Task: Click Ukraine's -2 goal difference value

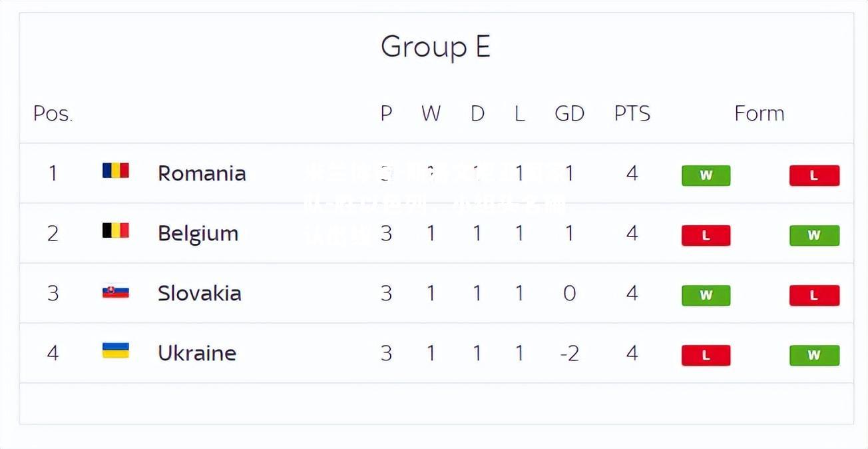Action: [569, 353]
